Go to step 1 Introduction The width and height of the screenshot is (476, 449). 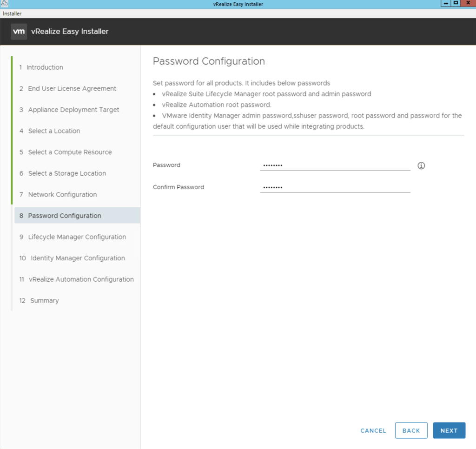[x=45, y=67]
